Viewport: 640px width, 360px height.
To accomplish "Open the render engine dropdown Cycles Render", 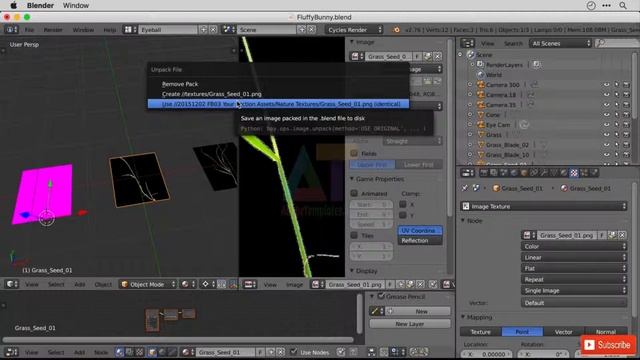I will (354, 30).
